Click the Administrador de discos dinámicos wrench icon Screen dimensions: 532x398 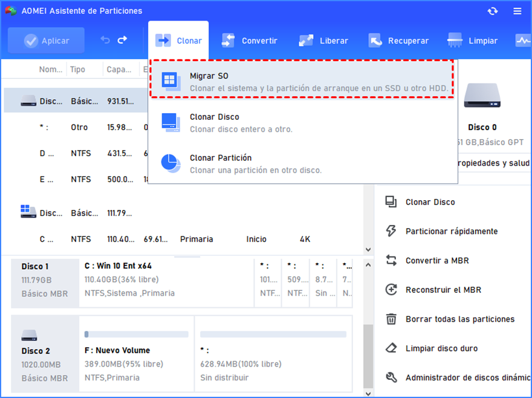391,377
